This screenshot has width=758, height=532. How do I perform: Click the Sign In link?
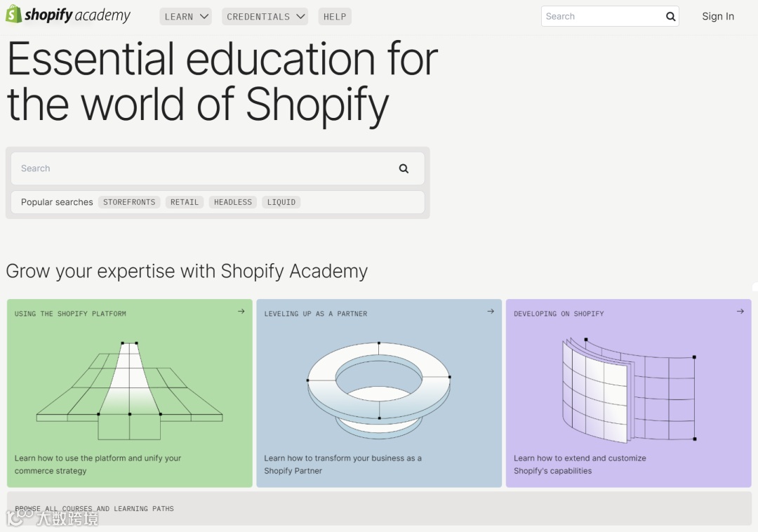718,16
